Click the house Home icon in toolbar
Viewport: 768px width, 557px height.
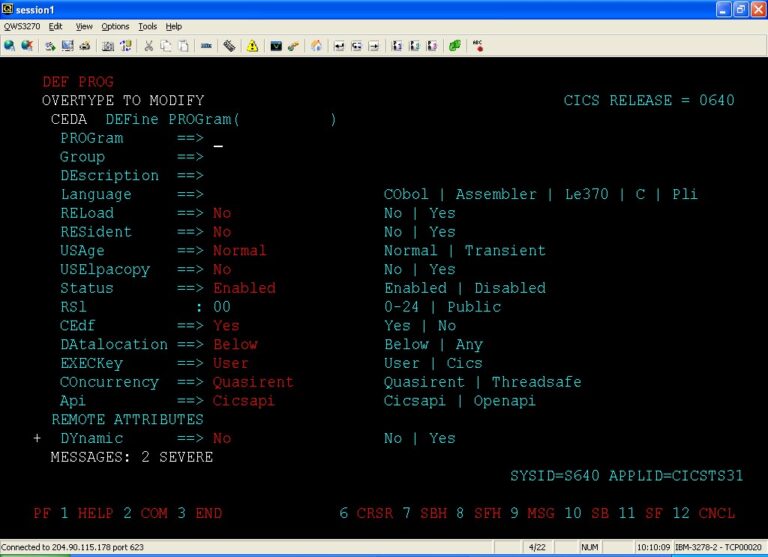[x=317, y=46]
